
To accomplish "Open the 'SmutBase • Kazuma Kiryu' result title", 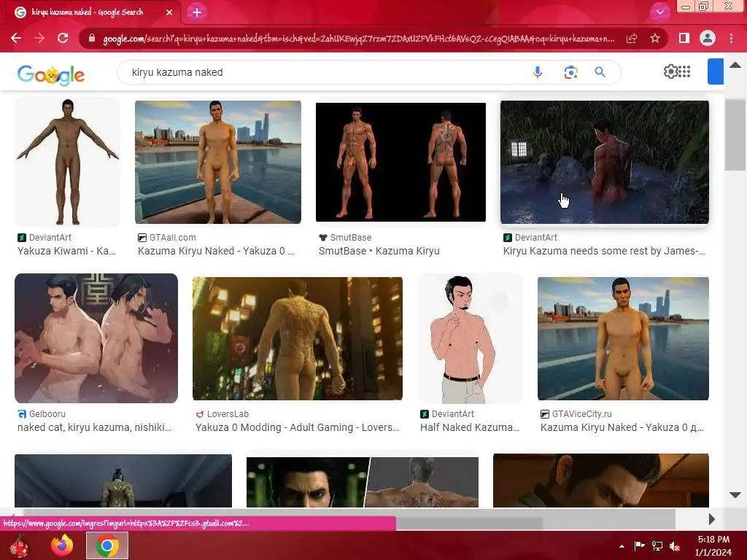I will pos(379,251).
